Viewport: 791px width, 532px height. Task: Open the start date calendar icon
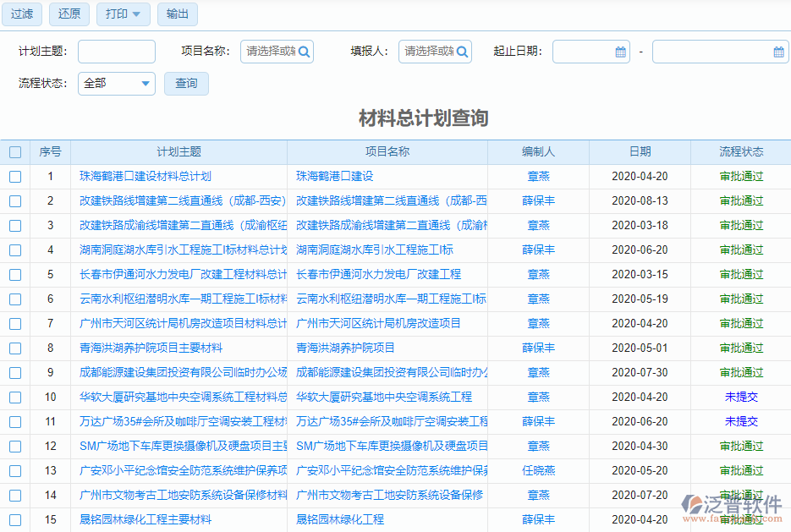pyautogui.click(x=620, y=51)
